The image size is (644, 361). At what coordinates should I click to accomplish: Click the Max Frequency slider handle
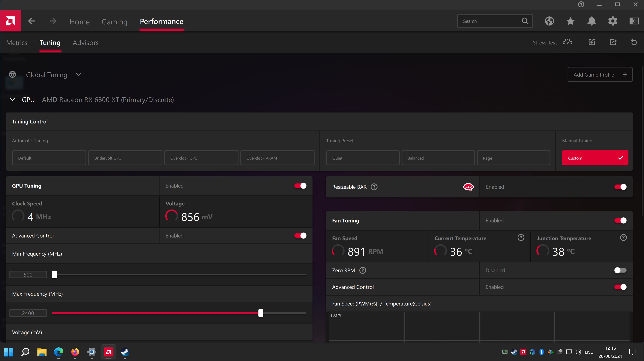click(260, 313)
